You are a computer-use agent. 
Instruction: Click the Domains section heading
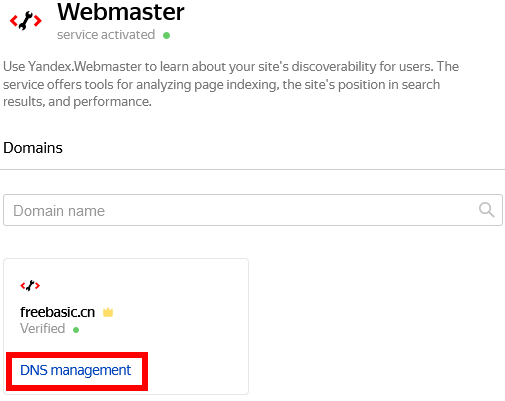point(33,148)
